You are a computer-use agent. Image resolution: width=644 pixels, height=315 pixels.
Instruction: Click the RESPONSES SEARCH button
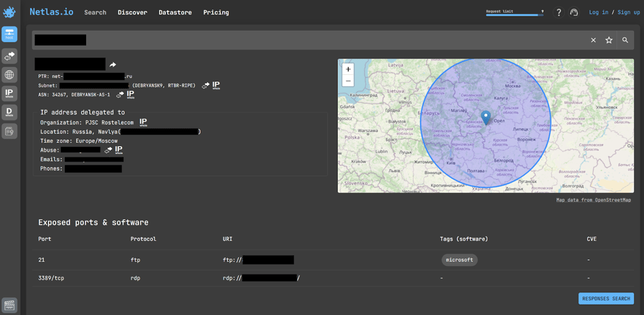point(606,299)
